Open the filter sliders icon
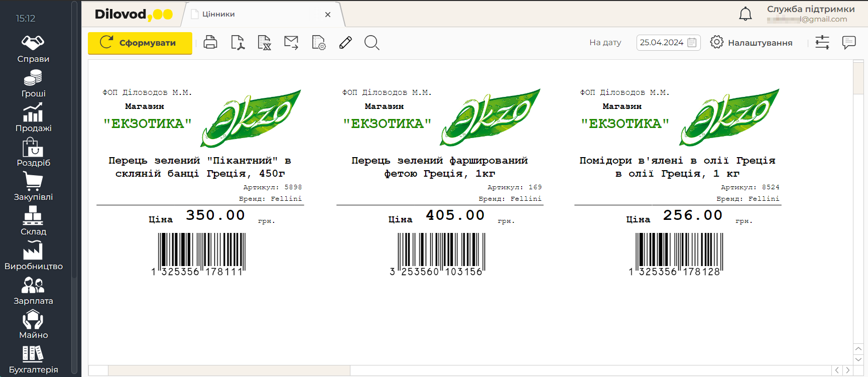The image size is (868, 377). click(x=822, y=43)
